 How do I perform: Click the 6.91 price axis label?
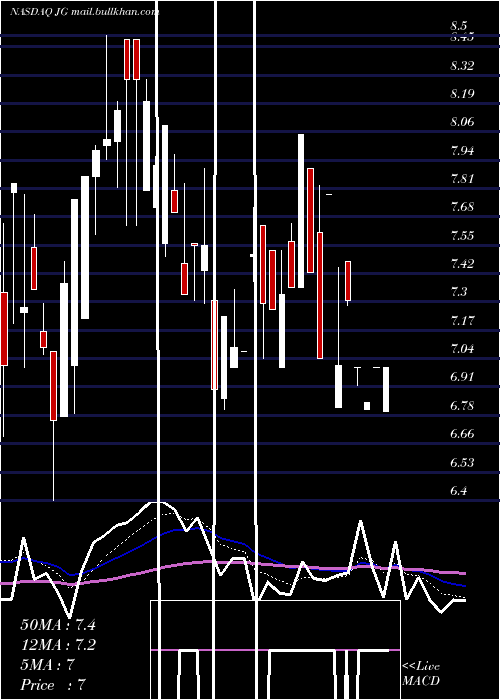tap(462, 377)
